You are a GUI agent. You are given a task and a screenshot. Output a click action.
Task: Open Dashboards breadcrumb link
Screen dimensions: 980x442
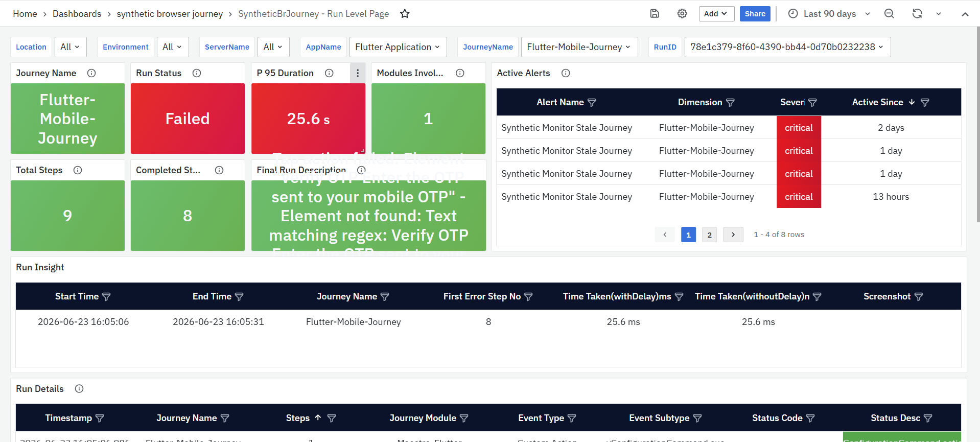point(77,14)
